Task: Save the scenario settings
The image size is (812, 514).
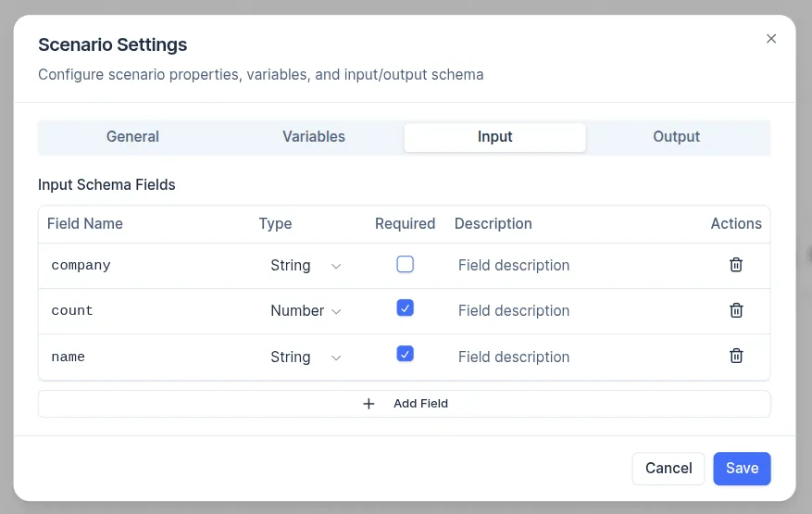Action: click(x=742, y=469)
